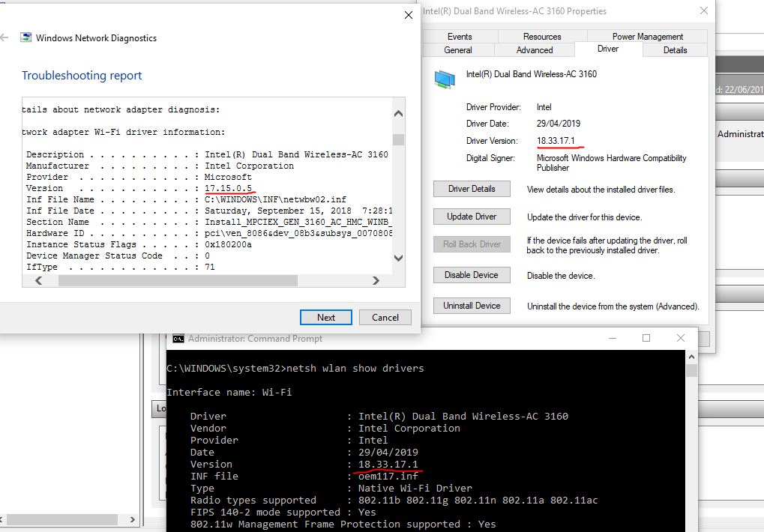Click the Windows Network Diagnostics title icon

pos(25,37)
